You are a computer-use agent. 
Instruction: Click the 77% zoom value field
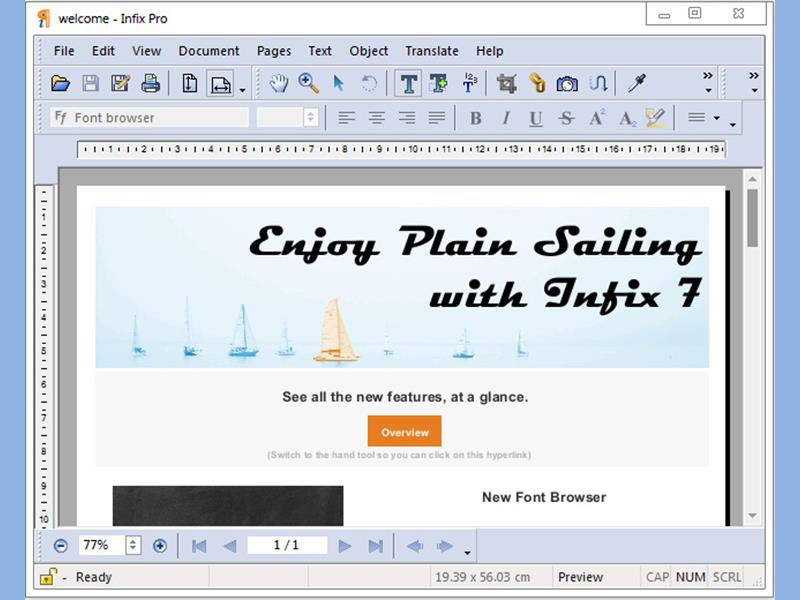click(x=101, y=545)
